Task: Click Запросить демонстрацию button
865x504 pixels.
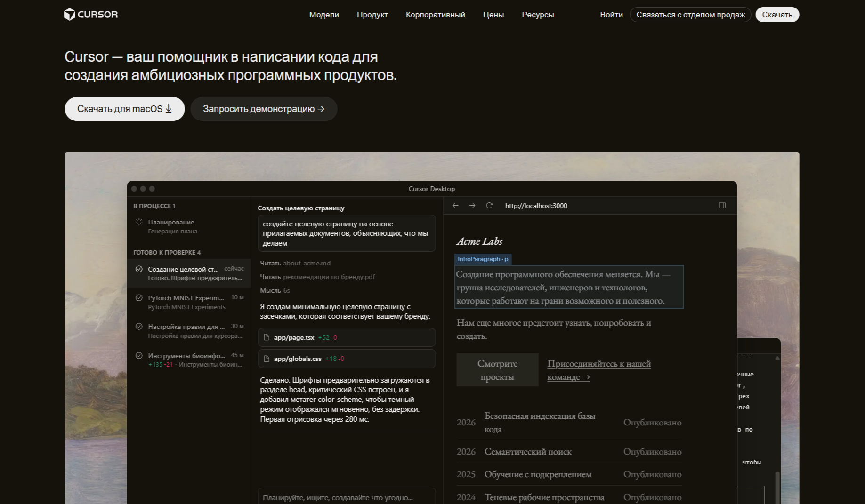Action: tap(264, 109)
